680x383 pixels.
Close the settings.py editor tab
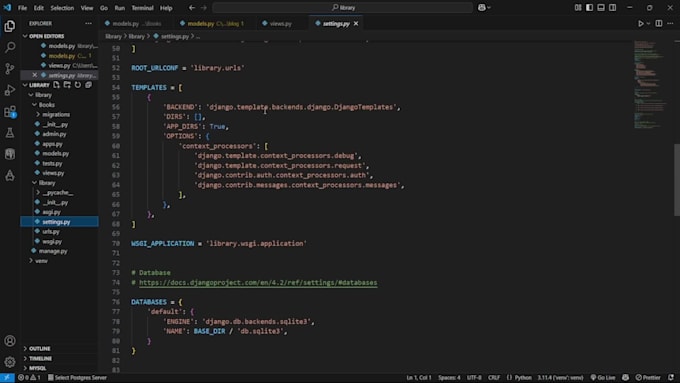pos(356,23)
